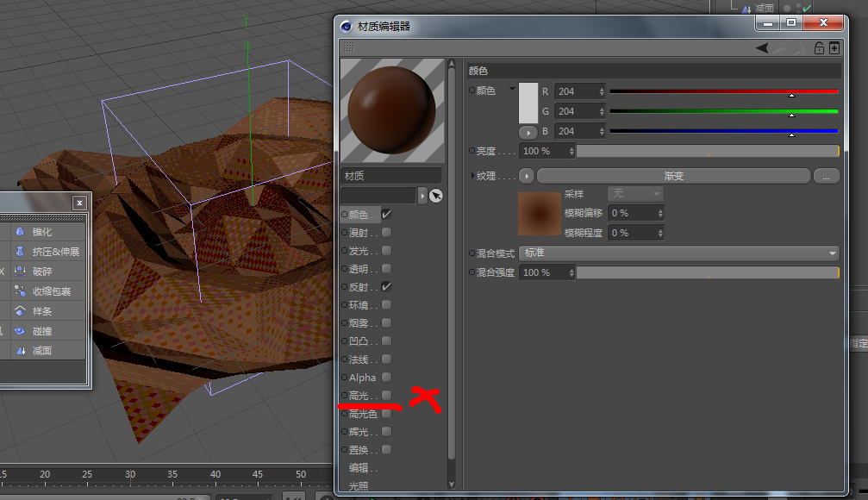Minimize the Material Editor window
This screenshot has height=500, width=868.
pyautogui.click(x=768, y=22)
